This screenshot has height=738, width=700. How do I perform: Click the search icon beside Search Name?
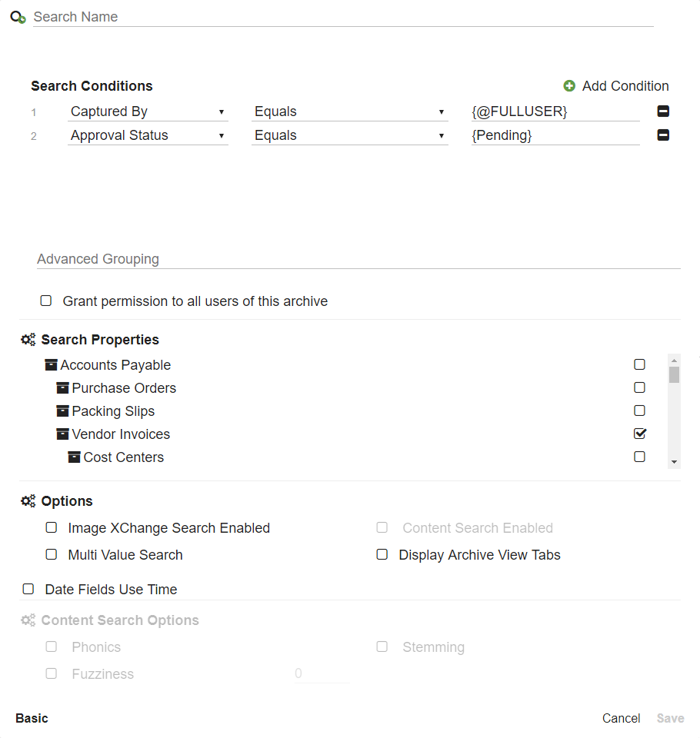pyautogui.click(x=16, y=16)
